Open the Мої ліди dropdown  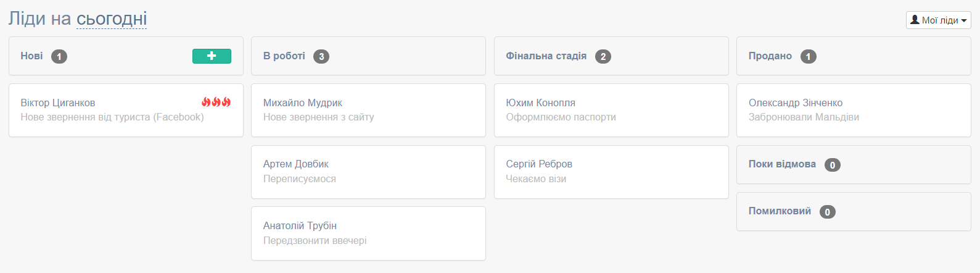coord(939,20)
